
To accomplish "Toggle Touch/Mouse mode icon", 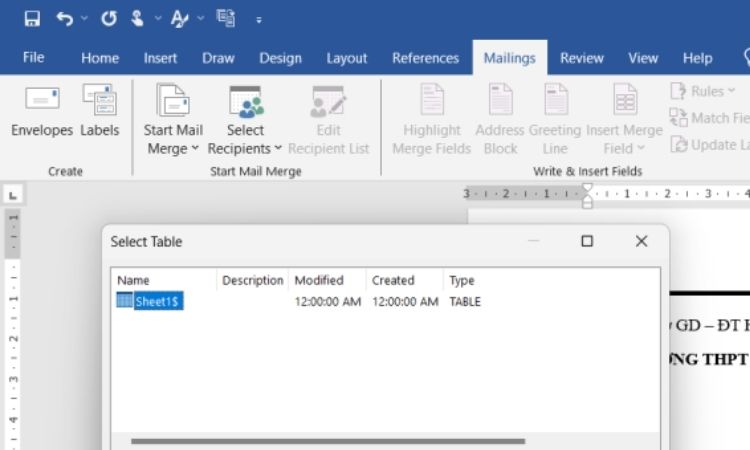I will pyautogui.click(x=137, y=19).
